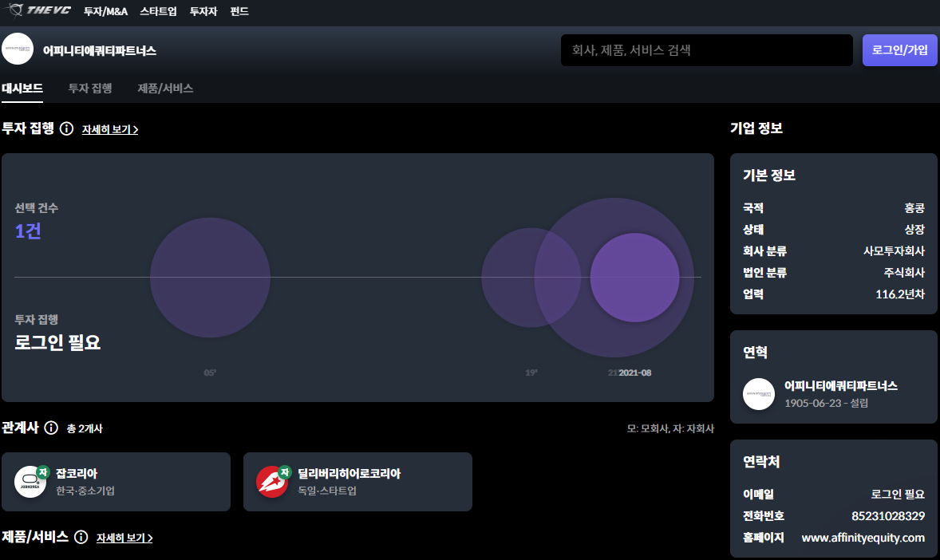Click the 1건 selected count

[28, 231]
